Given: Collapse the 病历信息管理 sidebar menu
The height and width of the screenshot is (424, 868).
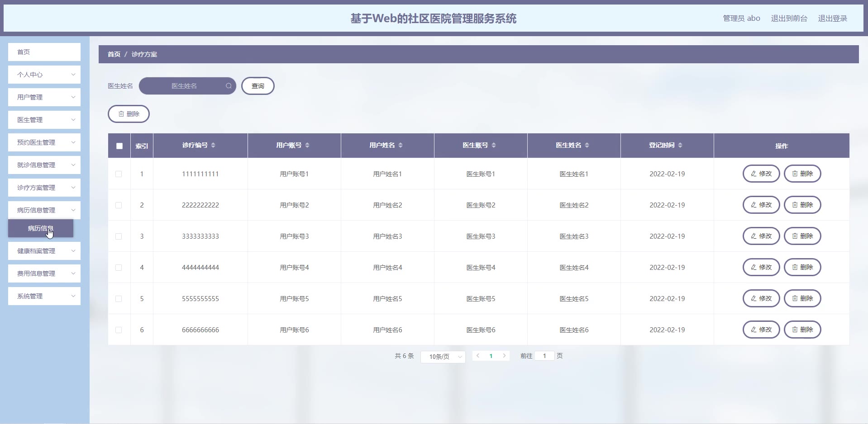Looking at the screenshot, I should (44, 210).
